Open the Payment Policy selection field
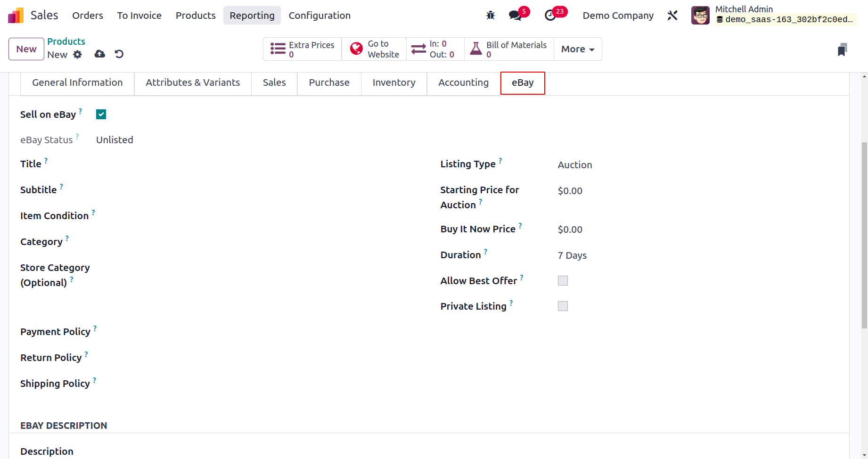The image size is (868, 459). pos(257,332)
